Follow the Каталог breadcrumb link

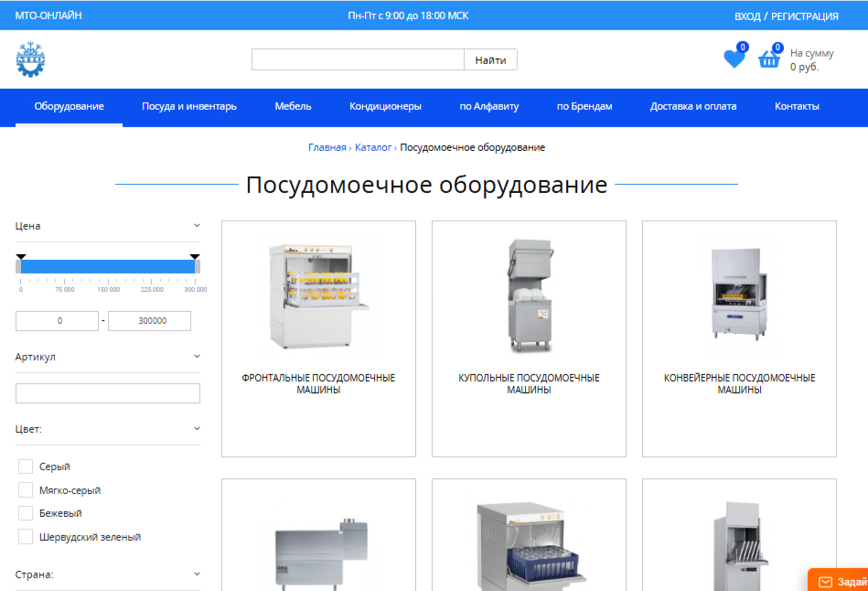pos(373,147)
